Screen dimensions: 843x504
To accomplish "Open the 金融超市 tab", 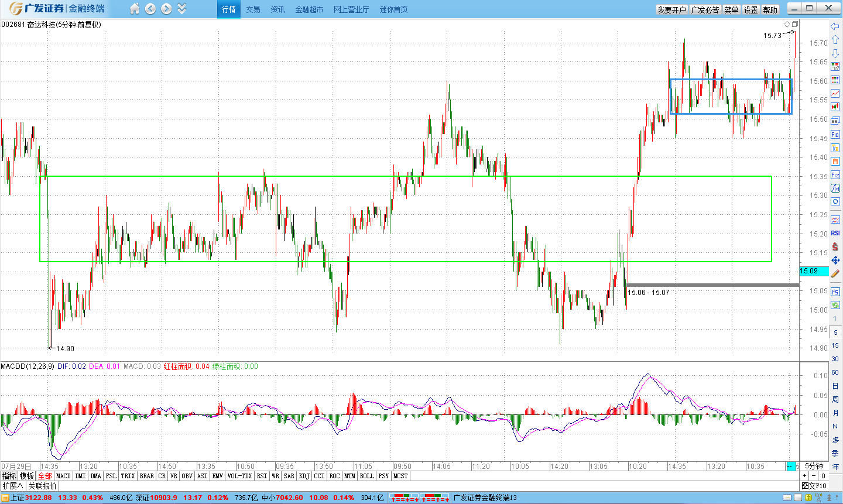I will point(309,9).
